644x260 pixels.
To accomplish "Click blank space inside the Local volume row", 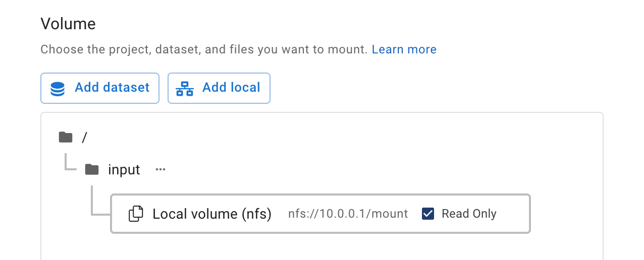I will 512,214.
